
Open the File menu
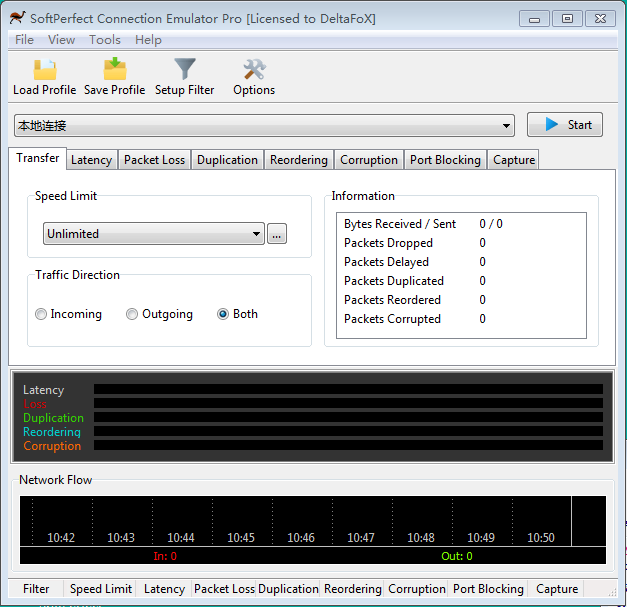click(x=24, y=40)
